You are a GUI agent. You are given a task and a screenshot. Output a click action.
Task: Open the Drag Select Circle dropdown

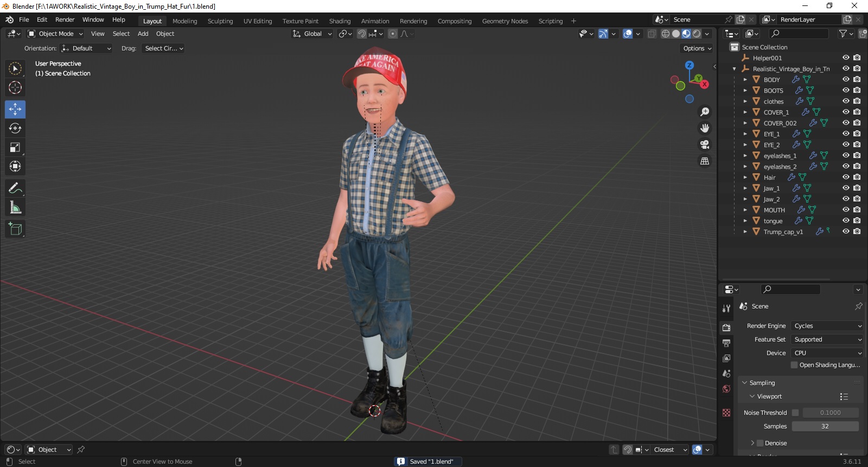[163, 48]
